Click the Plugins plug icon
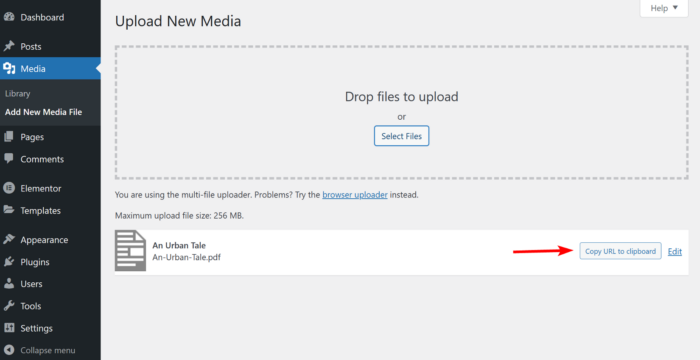This screenshot has width=700, height=360. click(9, 262)
